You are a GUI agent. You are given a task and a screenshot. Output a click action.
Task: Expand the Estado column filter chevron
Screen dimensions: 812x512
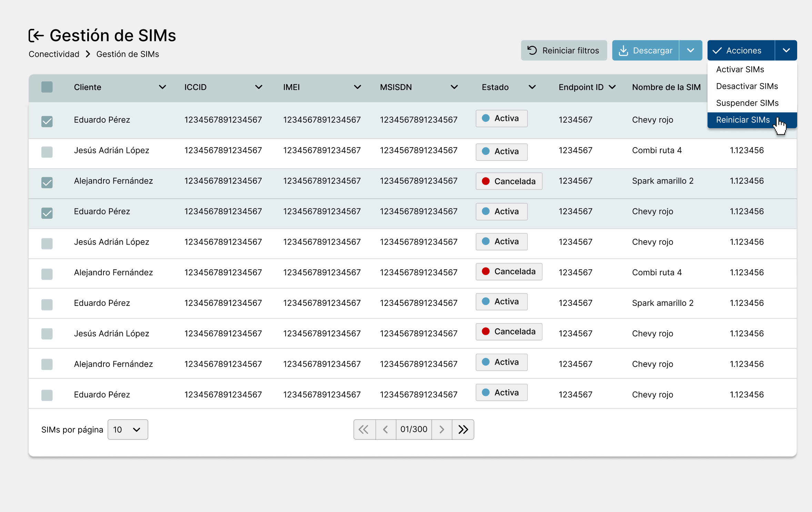(532, 87)
